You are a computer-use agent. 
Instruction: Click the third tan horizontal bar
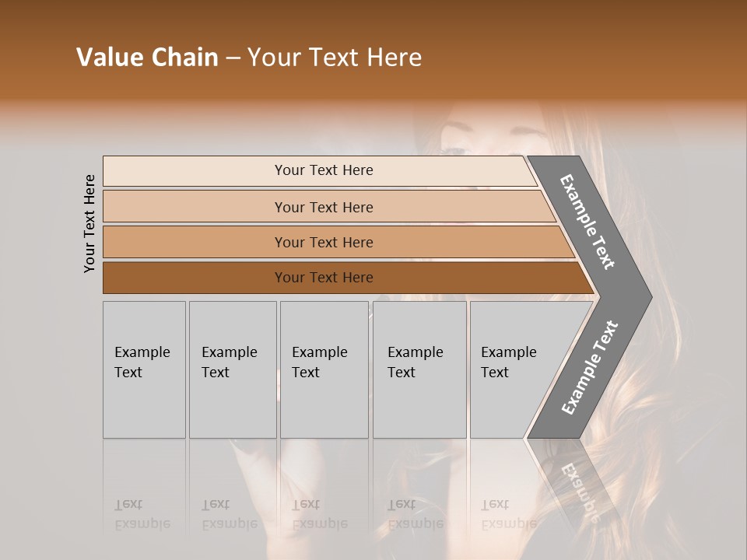(323, 242)
